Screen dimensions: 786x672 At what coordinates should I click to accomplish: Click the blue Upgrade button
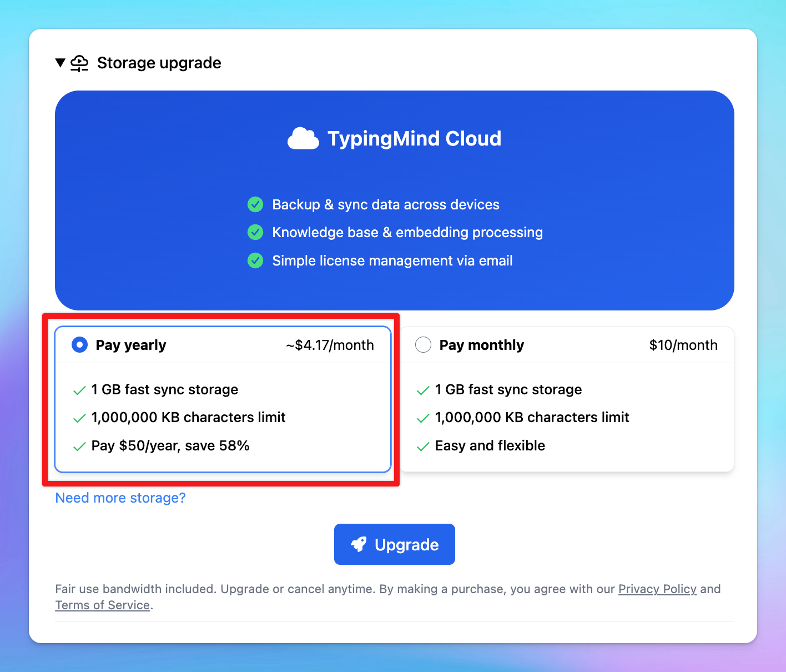[395, 544]
